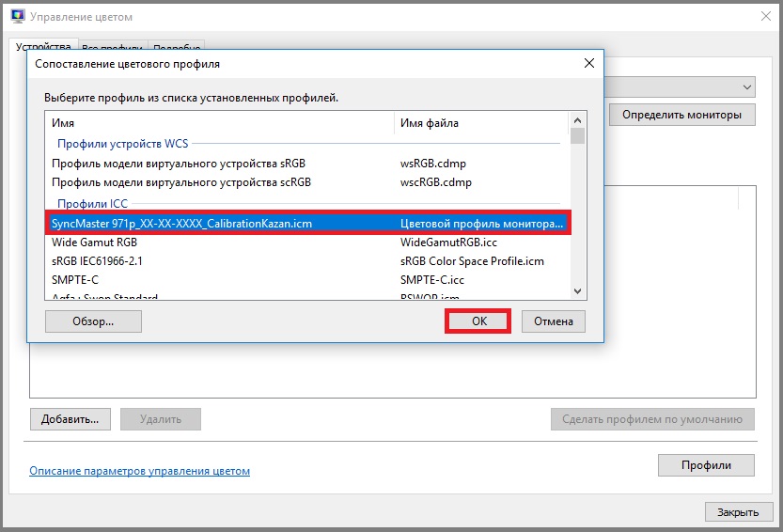Image resolution: width=783 pixels, height=532 pixels.
Task: Click the wscRGB.cdmp file name
Action: (x=436, y=182)
